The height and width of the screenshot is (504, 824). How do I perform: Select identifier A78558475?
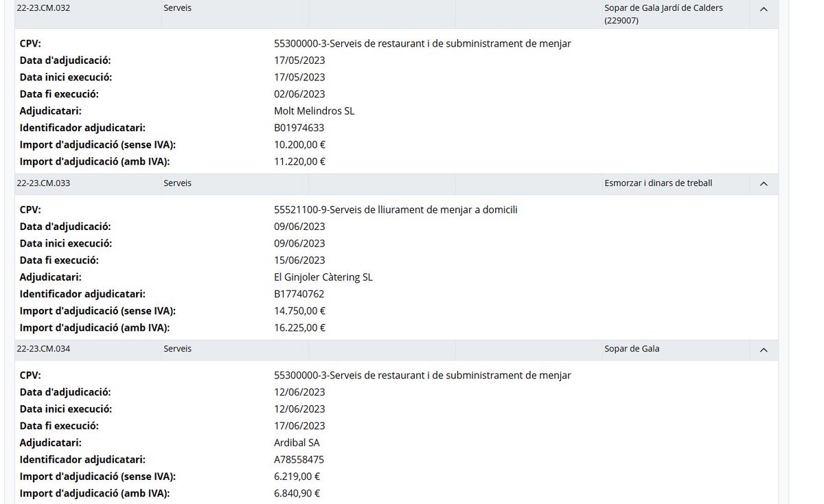click(x=299, y=460)
